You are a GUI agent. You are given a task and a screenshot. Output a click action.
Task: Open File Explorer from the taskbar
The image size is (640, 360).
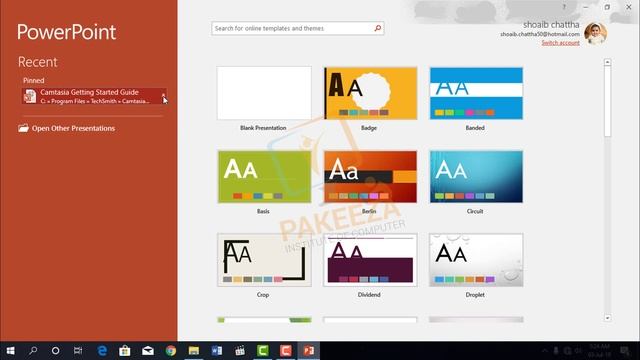point(194,351)
